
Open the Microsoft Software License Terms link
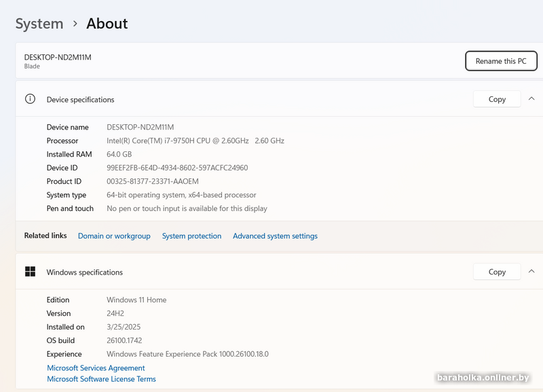(x=101, y=379)
